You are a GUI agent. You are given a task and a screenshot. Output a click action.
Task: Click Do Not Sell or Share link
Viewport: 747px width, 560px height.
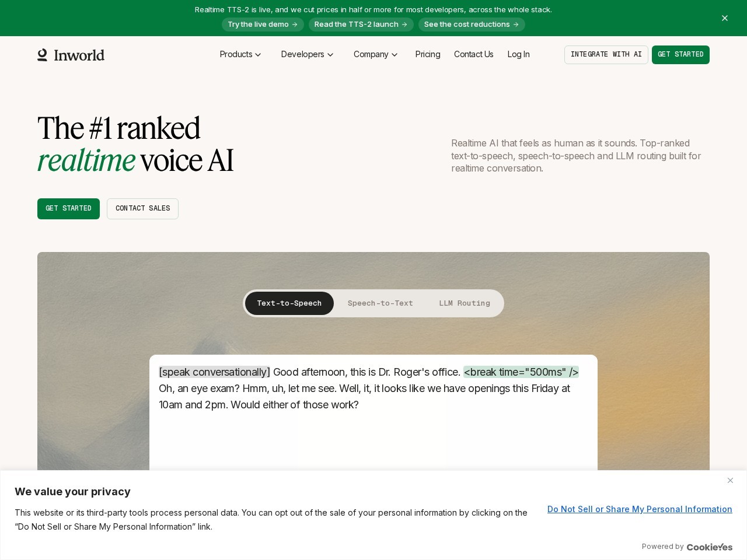(640, 509)
